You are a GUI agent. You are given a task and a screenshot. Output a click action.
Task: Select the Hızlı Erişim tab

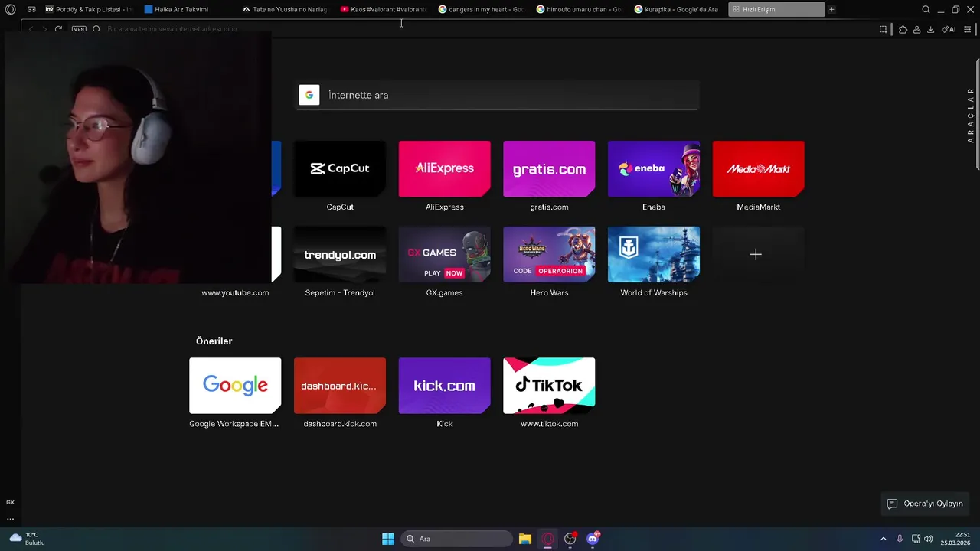pos(776,9)
